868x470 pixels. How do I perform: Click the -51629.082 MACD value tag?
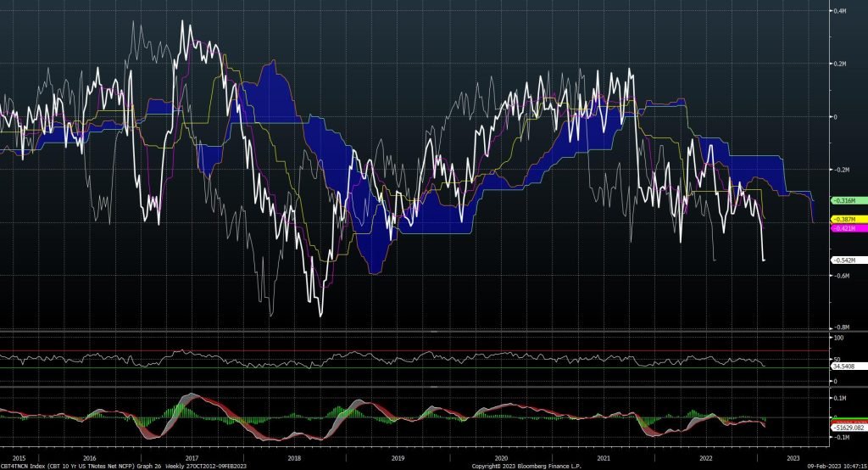849,428
